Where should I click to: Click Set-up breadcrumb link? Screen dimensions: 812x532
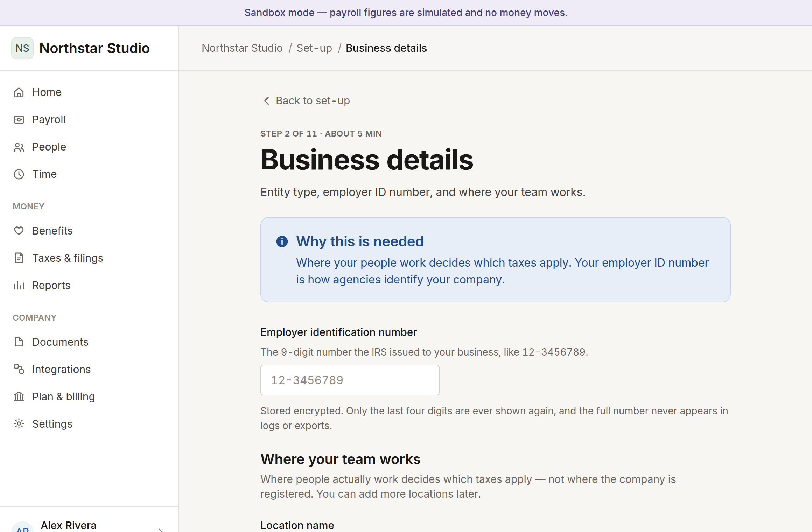(314, 48)
